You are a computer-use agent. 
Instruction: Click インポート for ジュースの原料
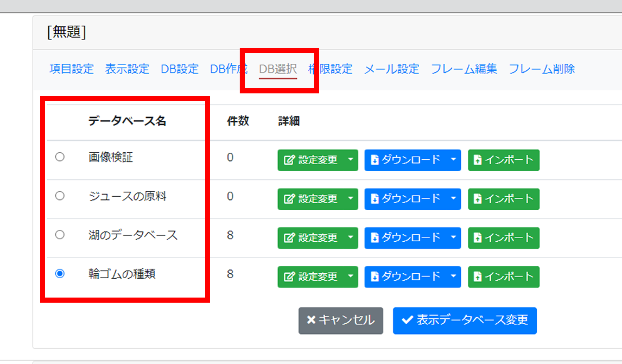click(504, 199)
